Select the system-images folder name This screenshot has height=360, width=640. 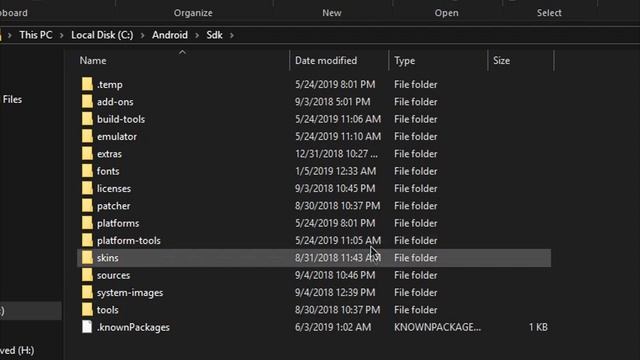(130, 293)
